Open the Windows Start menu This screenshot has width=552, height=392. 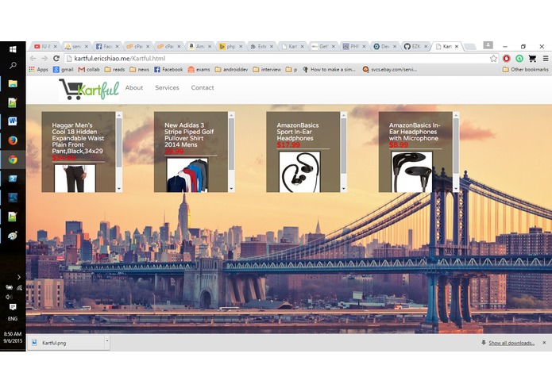(x=13, y=49)
